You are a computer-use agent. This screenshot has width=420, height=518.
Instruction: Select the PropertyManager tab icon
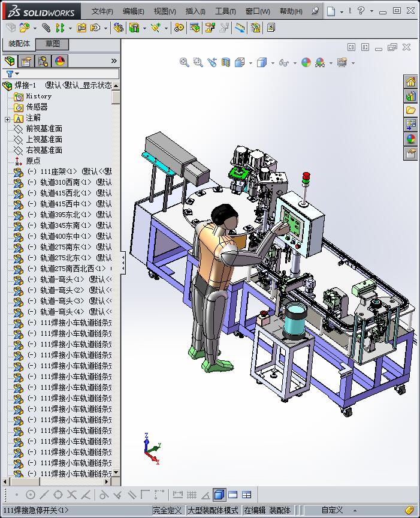pyautogui.click(x=26, y=61)
